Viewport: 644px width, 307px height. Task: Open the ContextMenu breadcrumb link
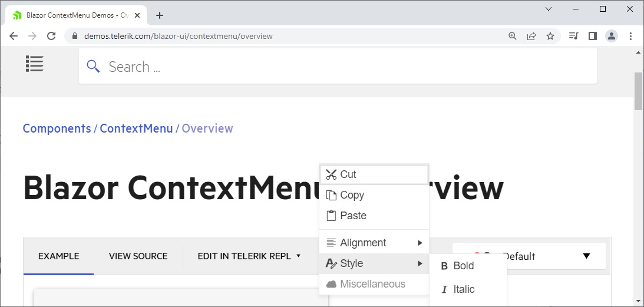pos(136,128)
